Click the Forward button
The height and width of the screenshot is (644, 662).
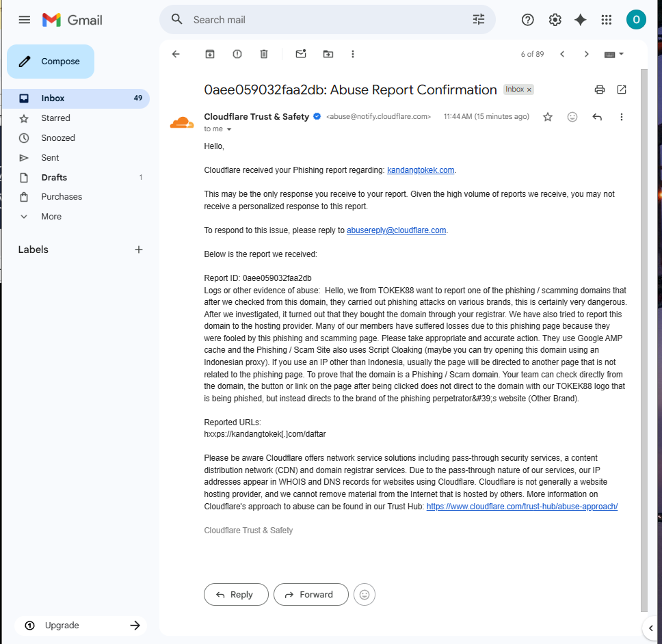point(310,595)
